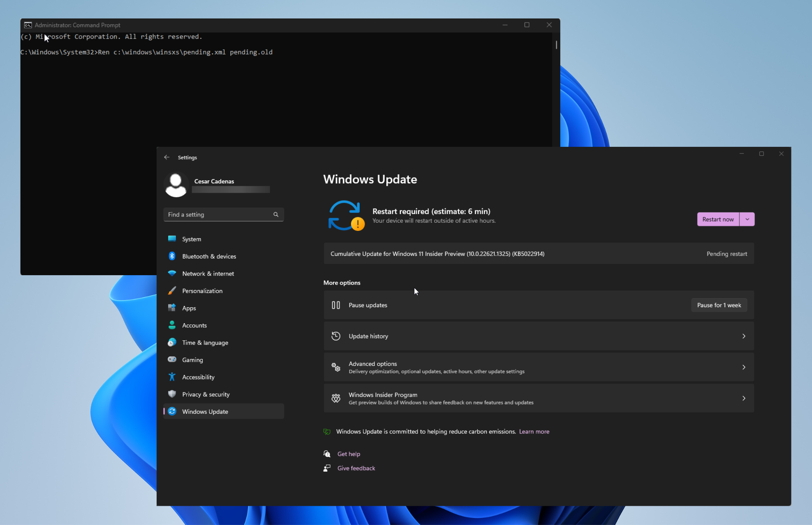The width and height of the screenshot is (812, 525).
Task: Click Pause for 1 week button
Action: (x=719, y=305)
